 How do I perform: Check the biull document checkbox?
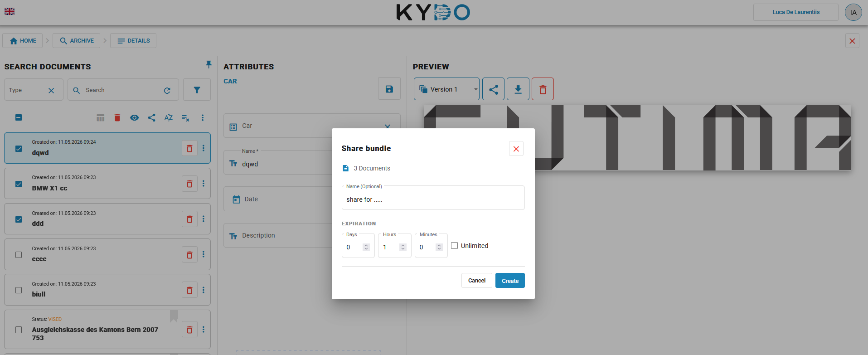click(19, 290)
